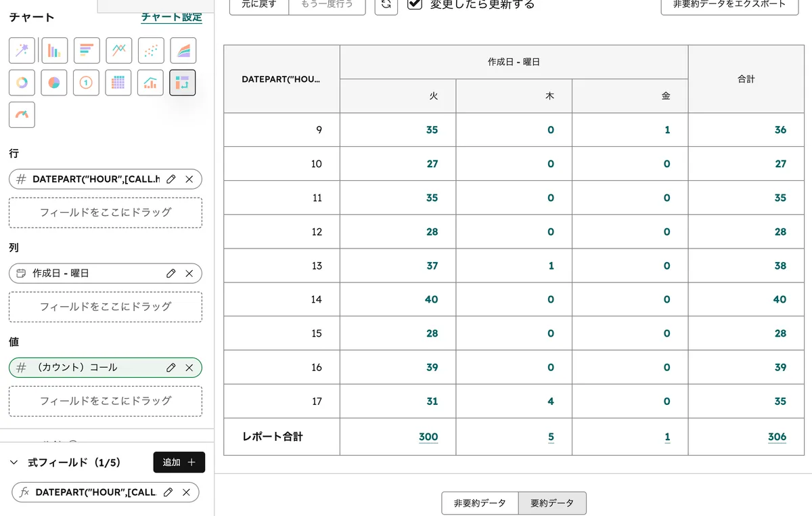Edit the 作成日 - 曜日 field

[x=171, y=273]
